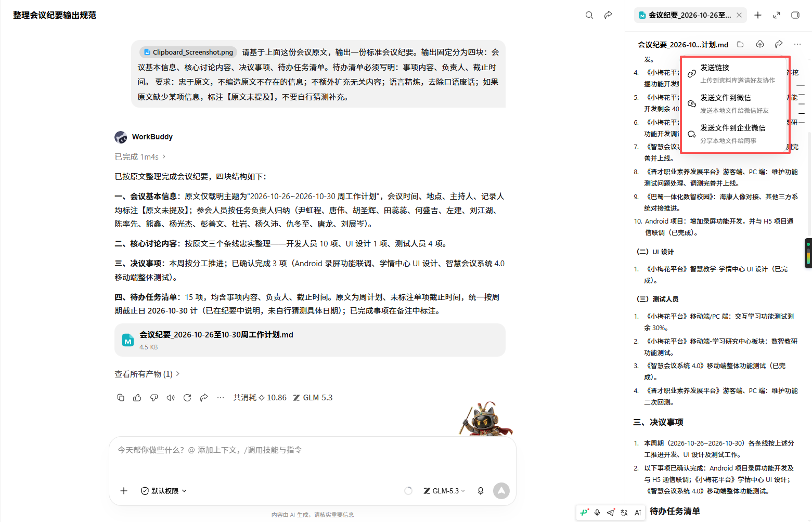Expand the 已完成 1m4s details
The image size is (812, 522).
coord(140,156)
